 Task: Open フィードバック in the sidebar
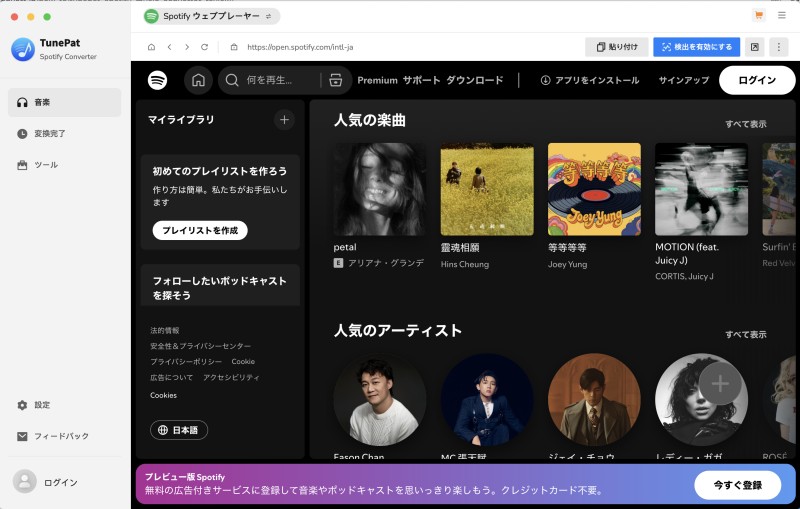coord(64,436)
